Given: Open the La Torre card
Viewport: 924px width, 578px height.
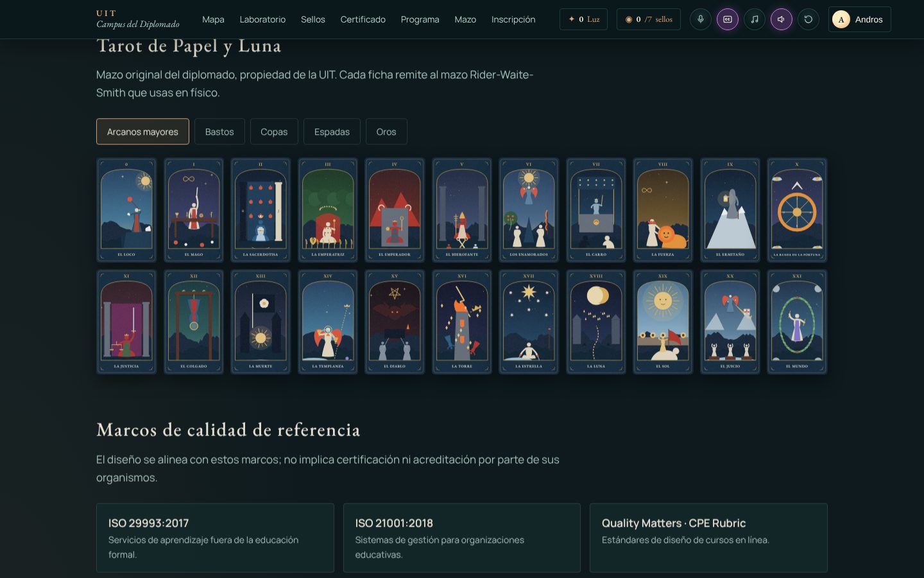Looking at the screenshot, I should pyautogui.click(x=462, y=322).
